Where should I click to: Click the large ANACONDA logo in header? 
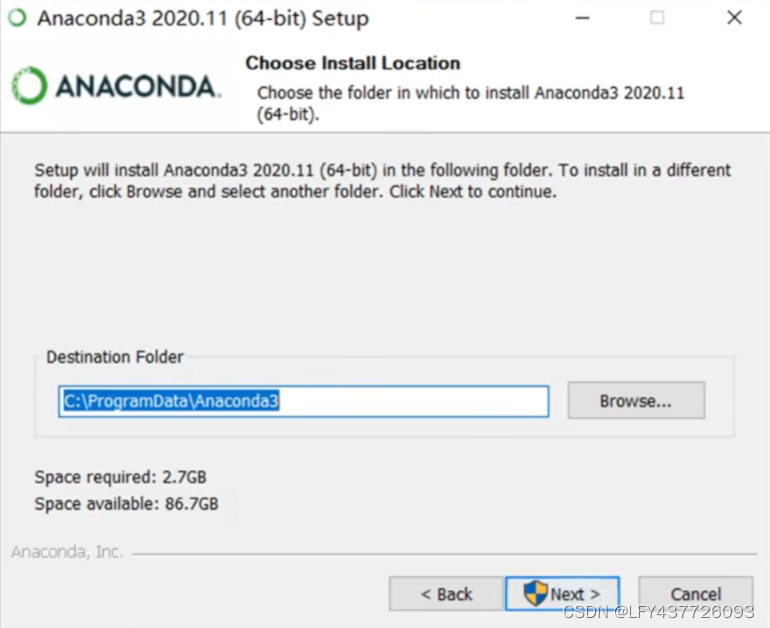[116, 86]
